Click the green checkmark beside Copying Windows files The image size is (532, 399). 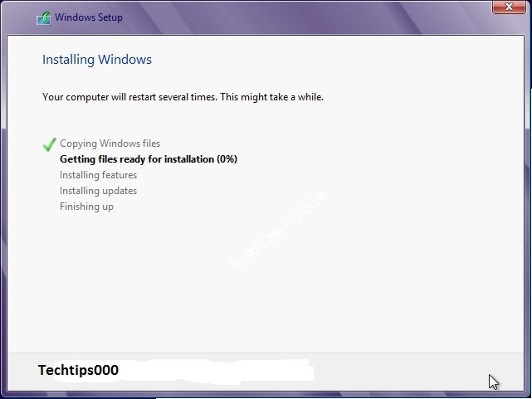(x=49, y=144)
